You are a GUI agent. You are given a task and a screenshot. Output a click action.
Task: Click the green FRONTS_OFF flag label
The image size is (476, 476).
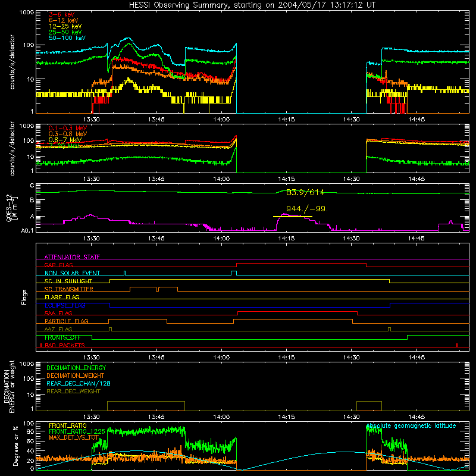pyautogui.click(x=62, y=337)
